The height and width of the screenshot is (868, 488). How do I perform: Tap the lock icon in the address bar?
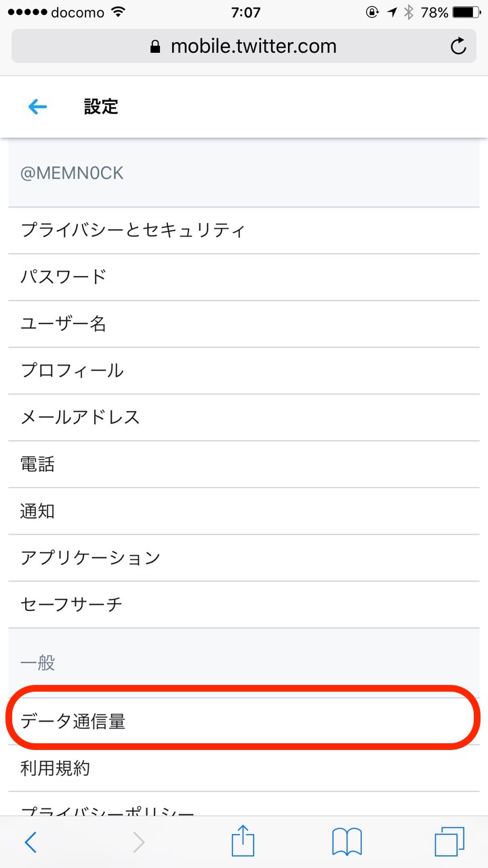(x=156, y=47)
